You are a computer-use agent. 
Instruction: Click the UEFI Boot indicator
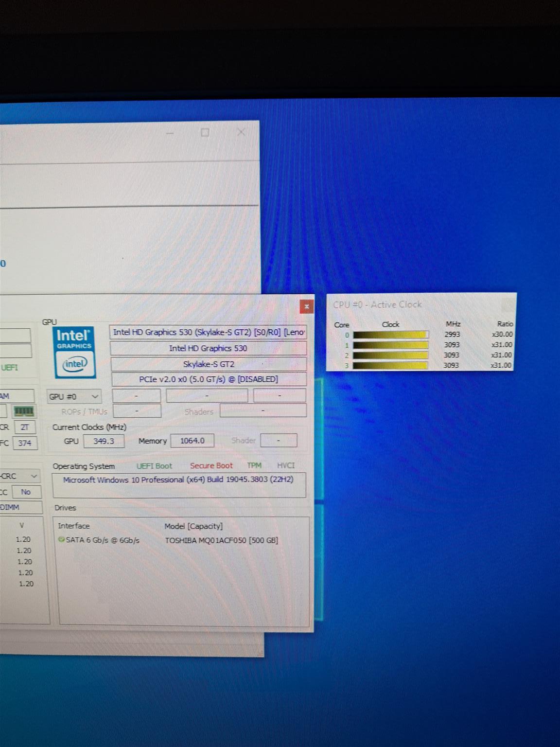154,466
